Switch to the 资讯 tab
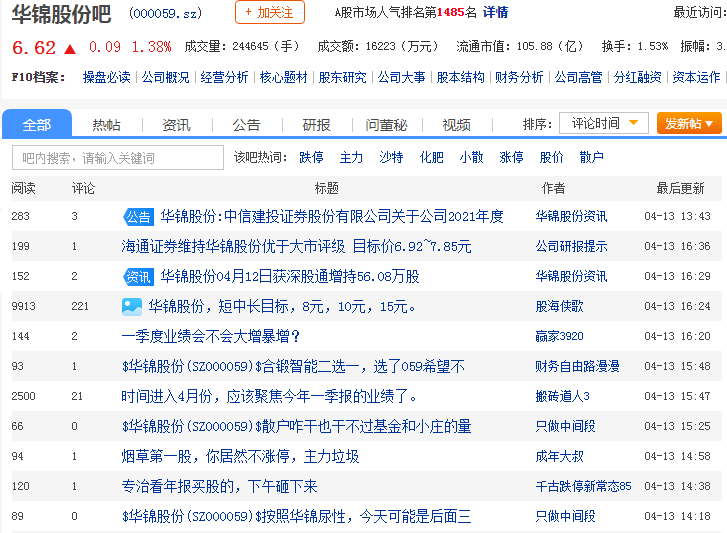The height and width of the screenshot is (533, 727). coord(177,125)
